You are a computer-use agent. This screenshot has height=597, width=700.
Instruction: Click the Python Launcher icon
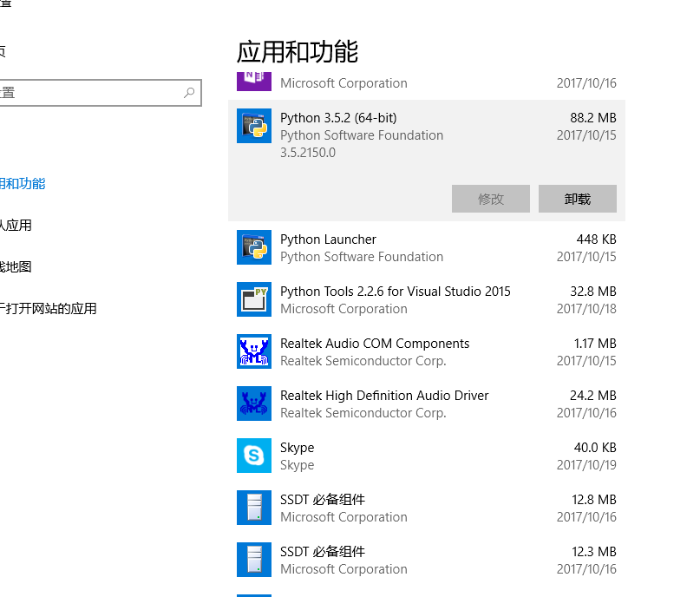254,247
